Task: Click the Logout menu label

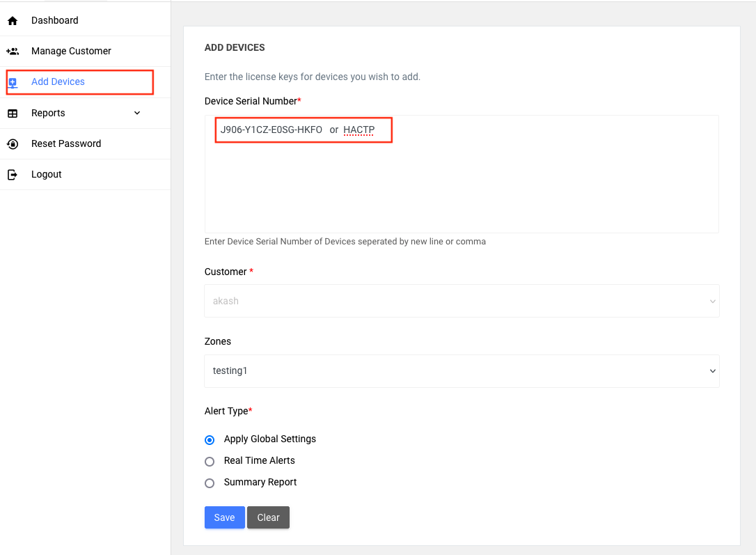Action: click(47, 175)
